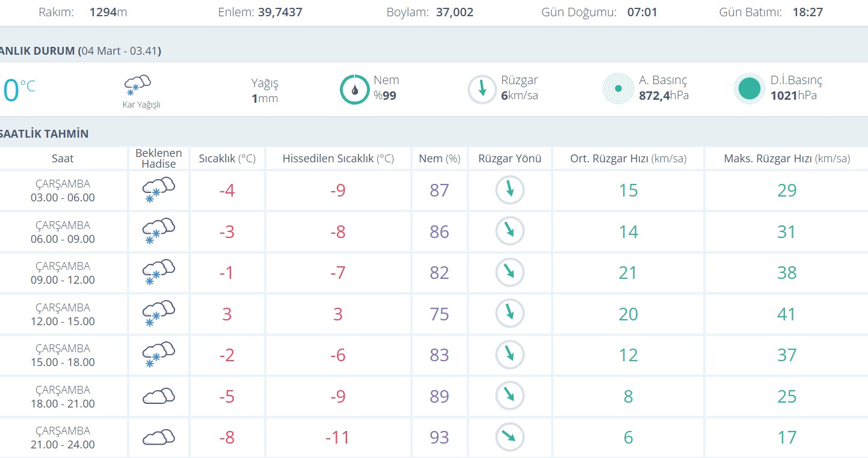Click the Maks. Rüzgar Hızı column header
Image resolution: width=868 pixels, height=458 pixels.
click(x=786, y=159)
